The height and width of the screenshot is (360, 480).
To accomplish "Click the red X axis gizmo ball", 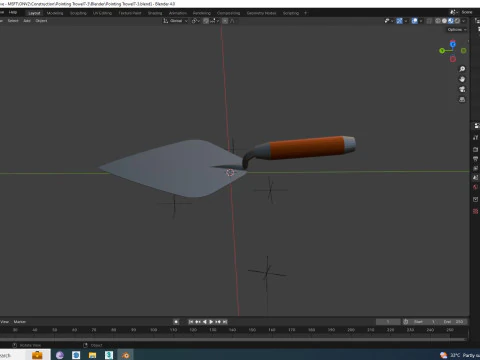I will [x=453, y=59].
